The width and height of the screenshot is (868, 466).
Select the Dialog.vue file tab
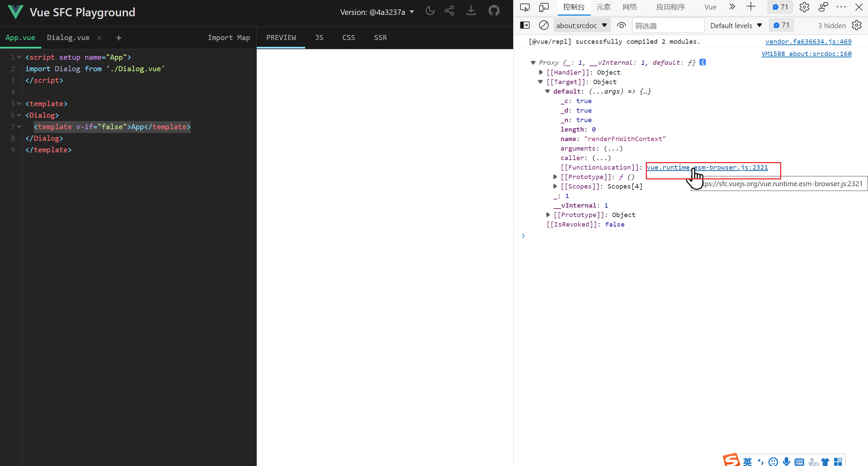[x=68, y=38]
